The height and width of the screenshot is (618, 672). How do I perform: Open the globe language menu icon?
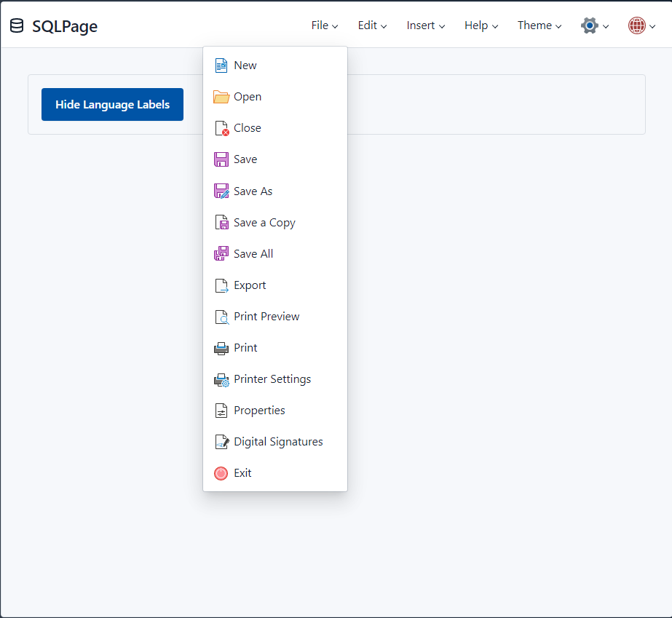tap(636, 25)
